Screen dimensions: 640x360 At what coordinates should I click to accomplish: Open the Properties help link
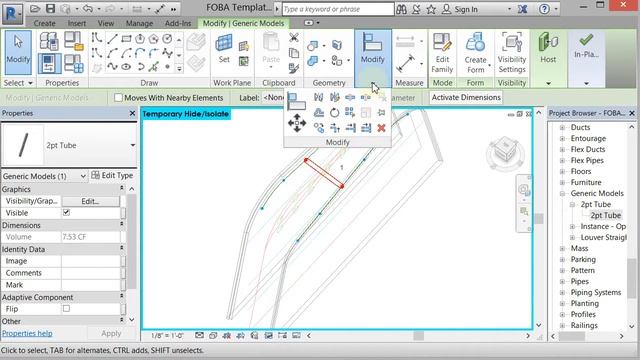tap(27, 333)
